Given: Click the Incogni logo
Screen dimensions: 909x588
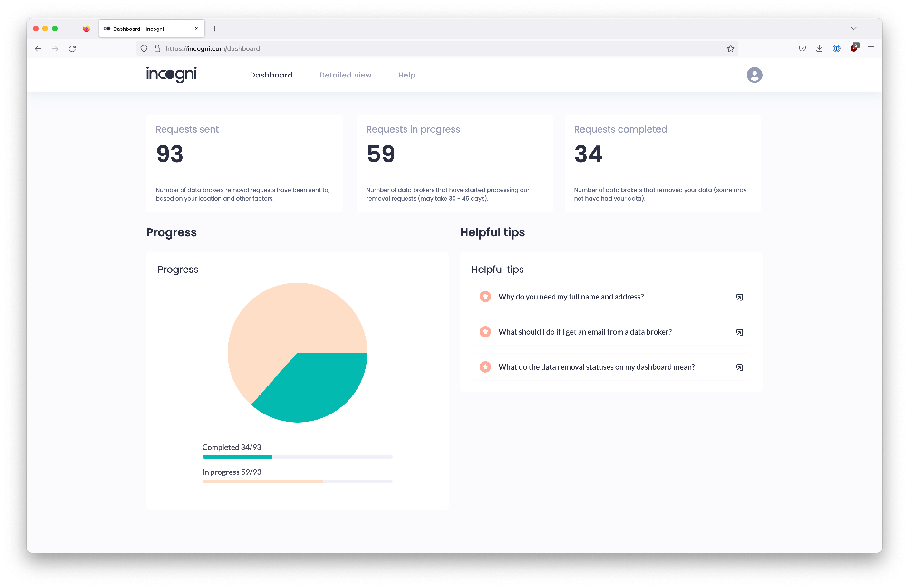Looking at the screenshot, I should [171, 75].
